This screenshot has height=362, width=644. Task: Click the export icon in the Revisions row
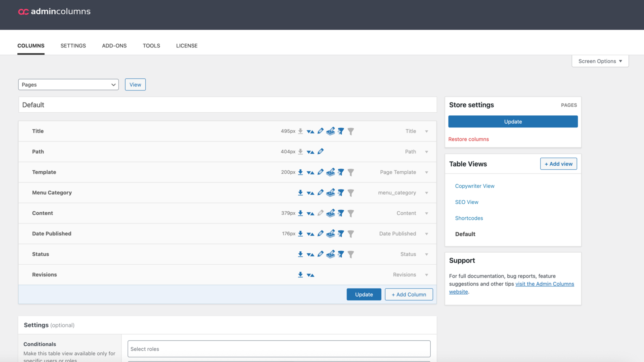coord(300,275)
